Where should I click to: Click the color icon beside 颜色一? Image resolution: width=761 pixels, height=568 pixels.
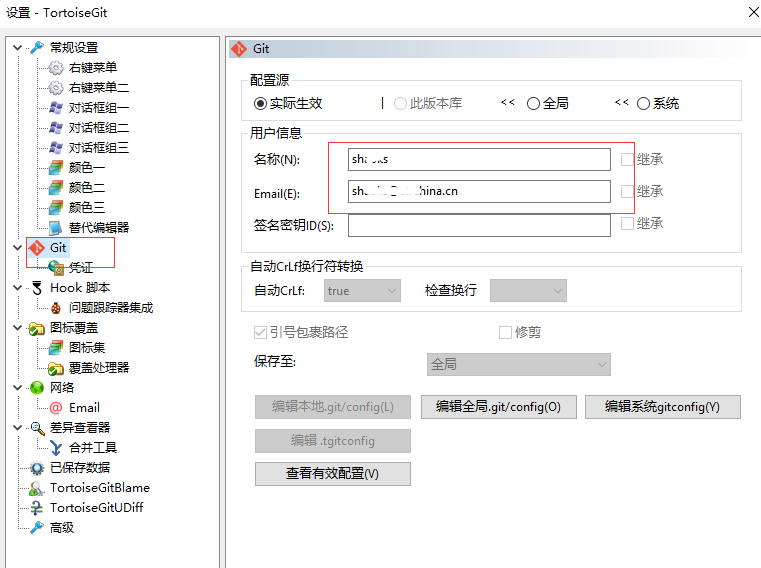[56, 167]
